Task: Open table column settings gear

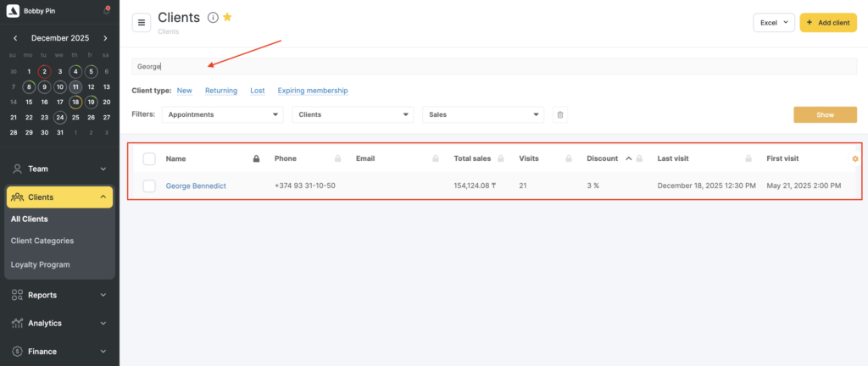Action: pyautogui.click(x=854, y=158)
